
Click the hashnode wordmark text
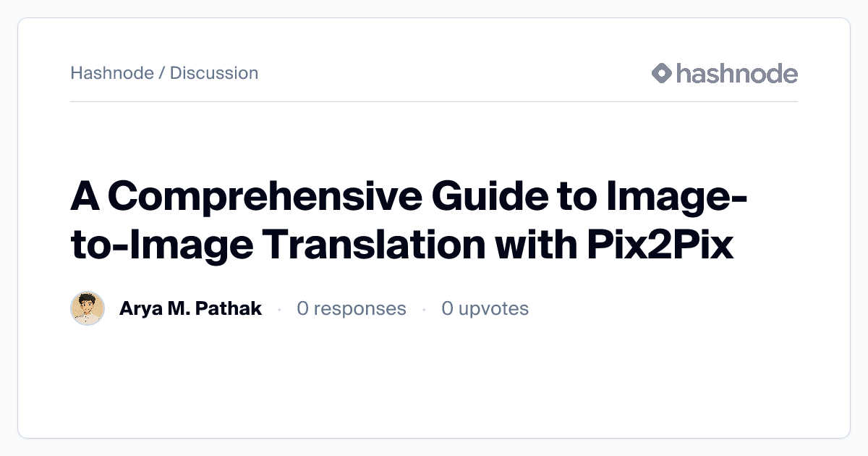pyautogui.click(x=737, y=73)
